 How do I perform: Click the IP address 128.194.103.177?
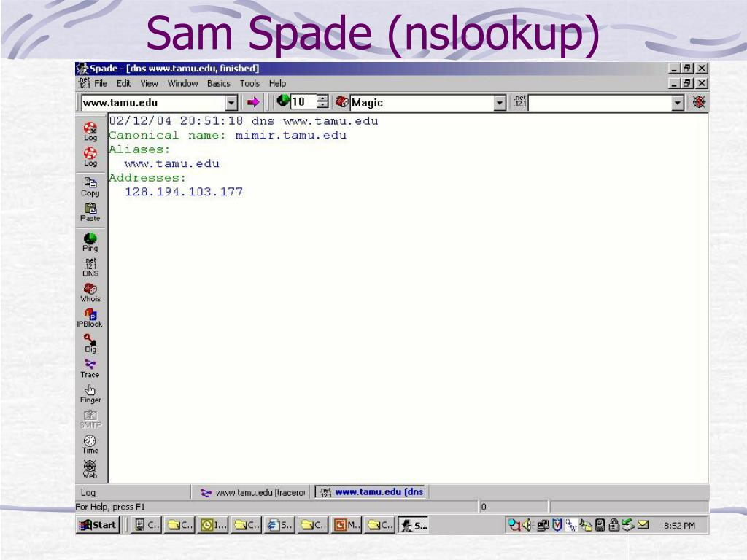coord(184,192)
